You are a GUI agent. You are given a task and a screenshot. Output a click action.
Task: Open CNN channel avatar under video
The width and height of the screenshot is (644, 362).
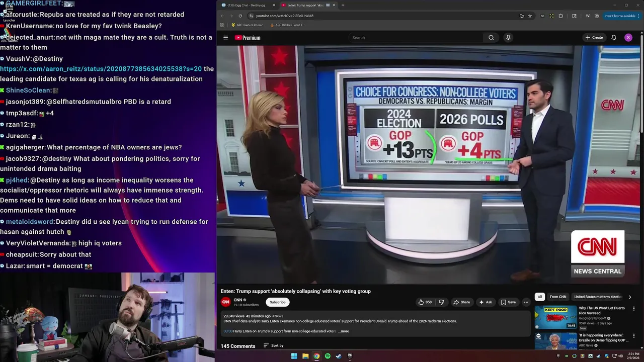point(226,302)
